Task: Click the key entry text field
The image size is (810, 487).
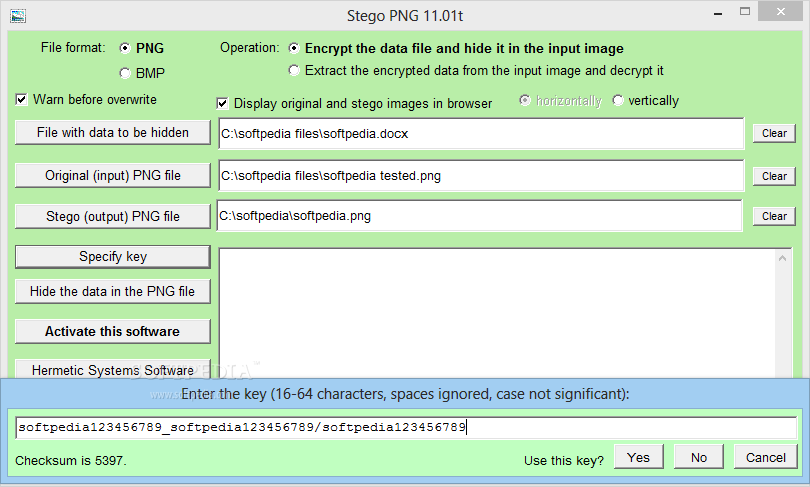Action: point(406,428)
